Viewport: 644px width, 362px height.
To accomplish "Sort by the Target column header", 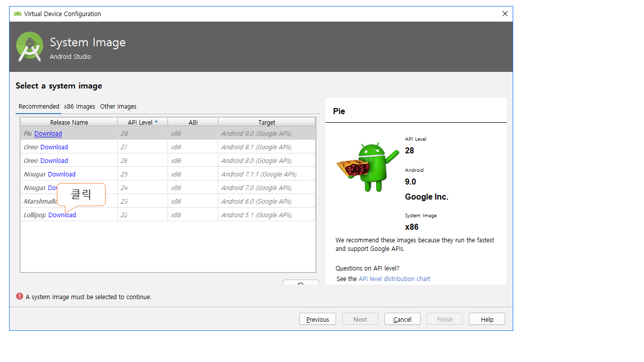I will coord(267,122).
